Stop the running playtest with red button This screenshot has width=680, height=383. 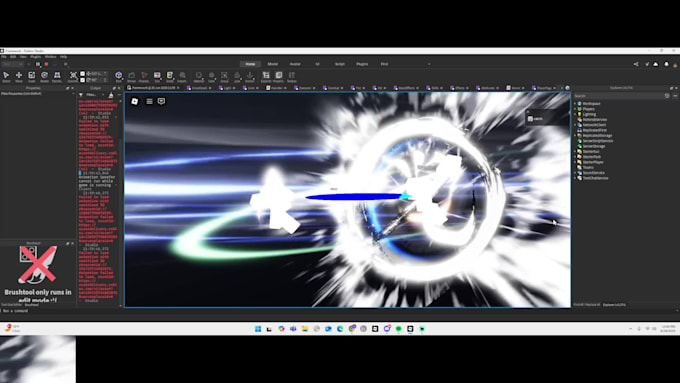point(46,64)
